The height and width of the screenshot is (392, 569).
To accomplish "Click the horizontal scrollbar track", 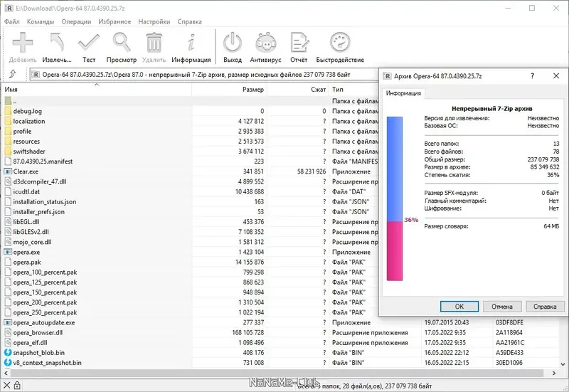I will tap(277, 373).
